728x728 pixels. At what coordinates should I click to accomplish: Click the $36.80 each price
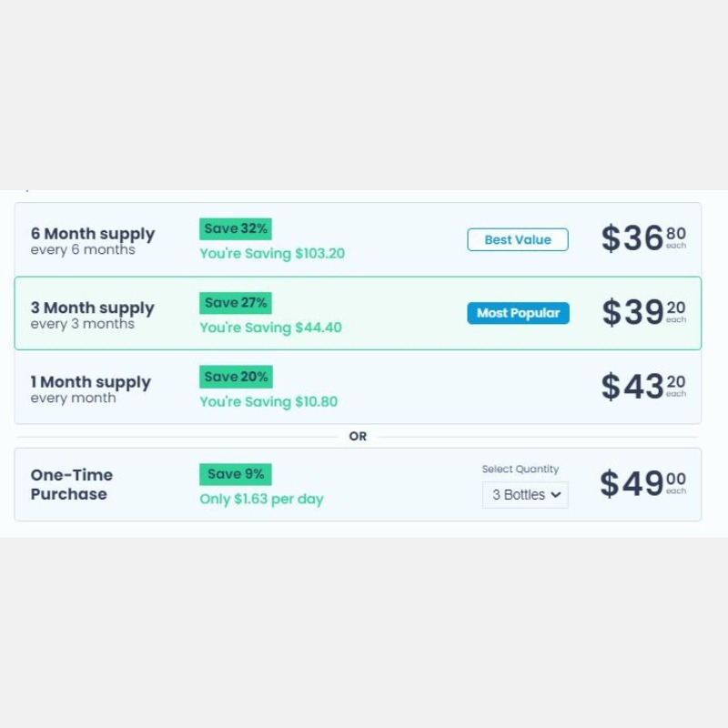click(643, 238)
